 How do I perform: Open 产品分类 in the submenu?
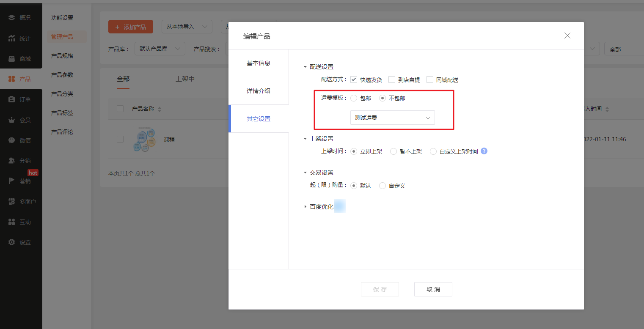(62, 94)
